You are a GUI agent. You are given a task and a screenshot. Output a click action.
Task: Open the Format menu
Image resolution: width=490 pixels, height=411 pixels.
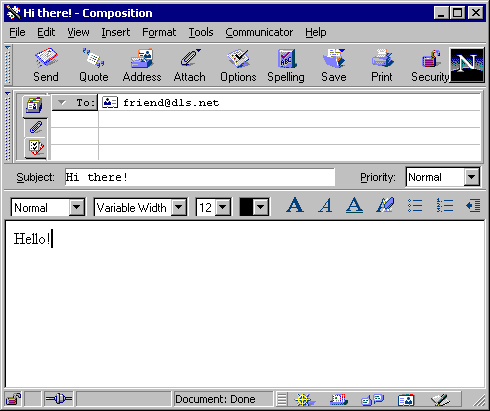tap(159, 32)
